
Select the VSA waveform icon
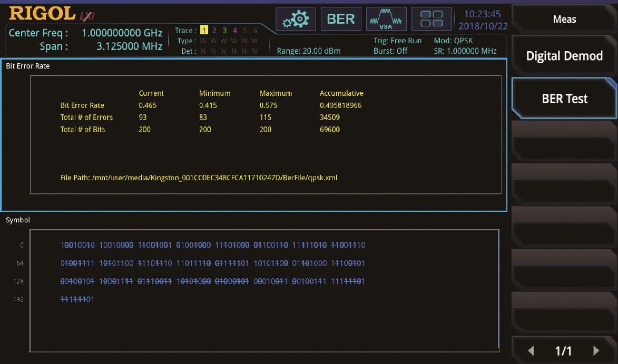[x=386, y=19]
